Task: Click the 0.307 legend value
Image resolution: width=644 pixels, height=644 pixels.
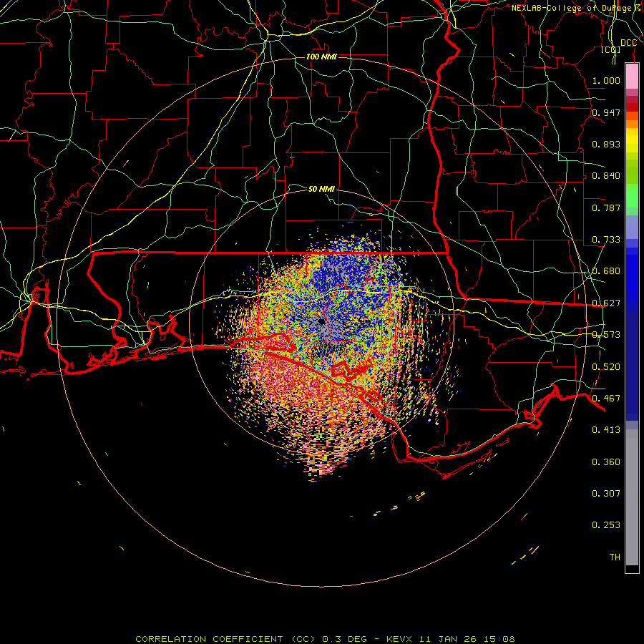Action: tap(606, 494)
